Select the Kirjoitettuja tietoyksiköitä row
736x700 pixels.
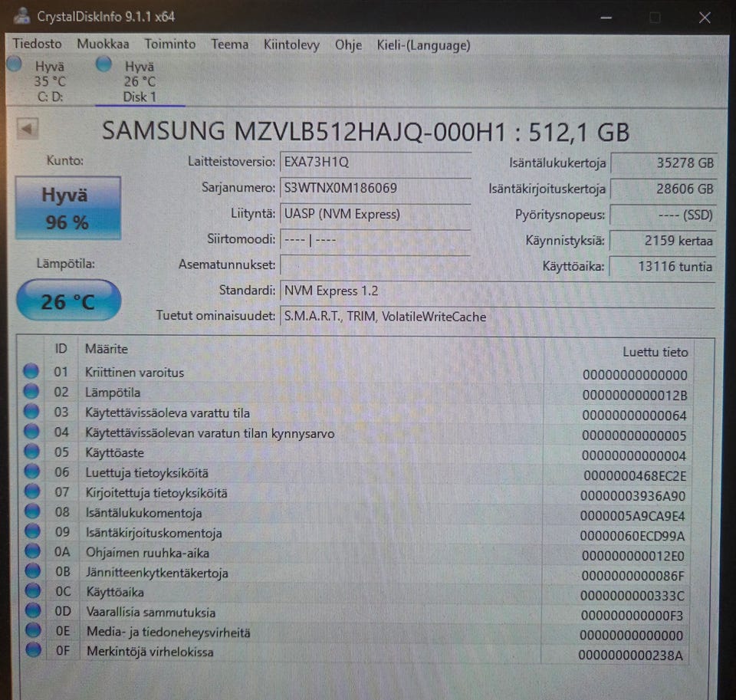[x=355, y=494]
